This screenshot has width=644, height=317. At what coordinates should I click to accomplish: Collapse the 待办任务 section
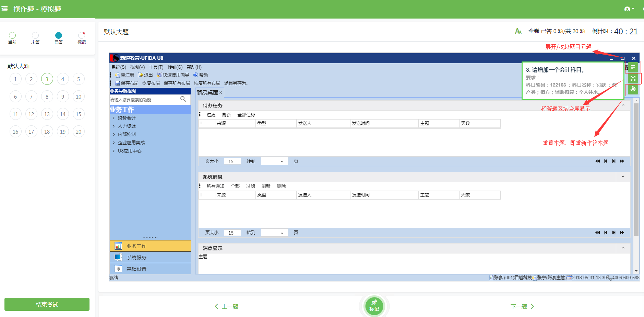click(623, 105)
